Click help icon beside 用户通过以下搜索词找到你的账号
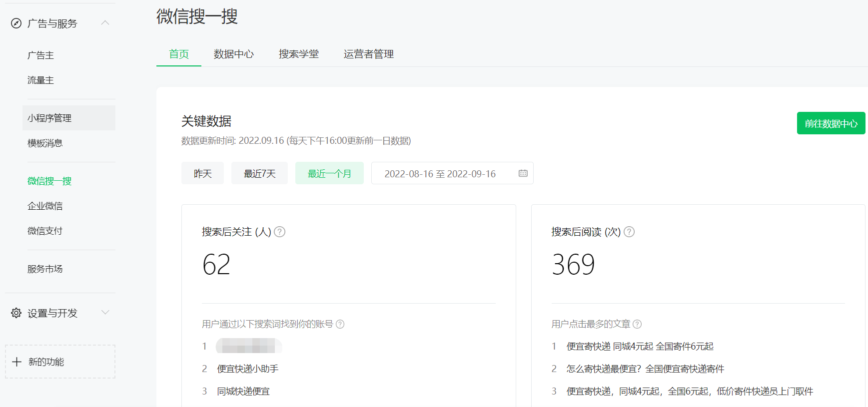 340,324
